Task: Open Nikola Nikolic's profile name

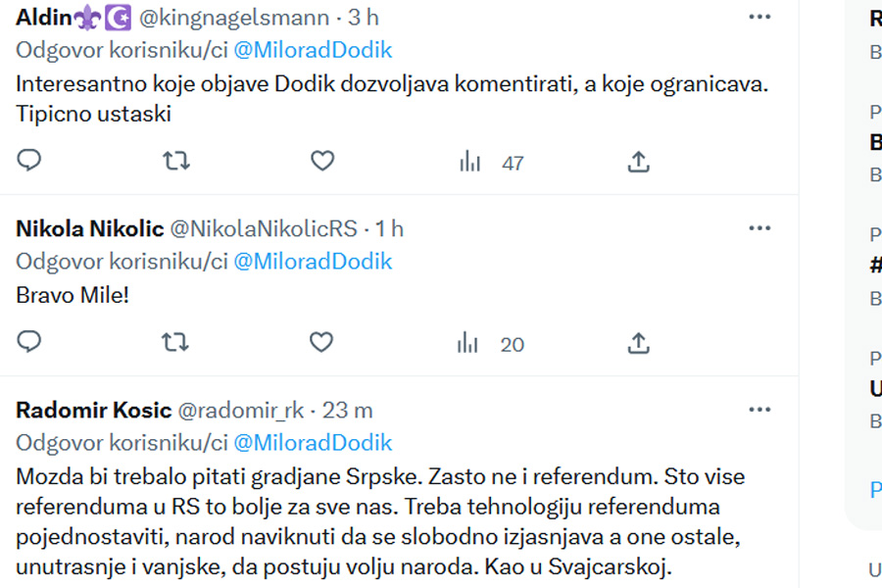Action: pyautogui.click(x=90, y=229)
